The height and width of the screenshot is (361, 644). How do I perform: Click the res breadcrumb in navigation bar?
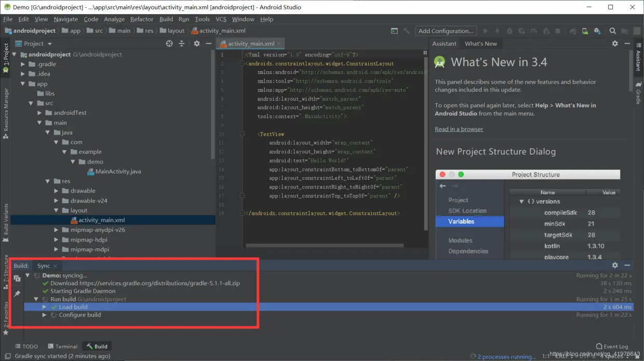click(x=145, y=31)
